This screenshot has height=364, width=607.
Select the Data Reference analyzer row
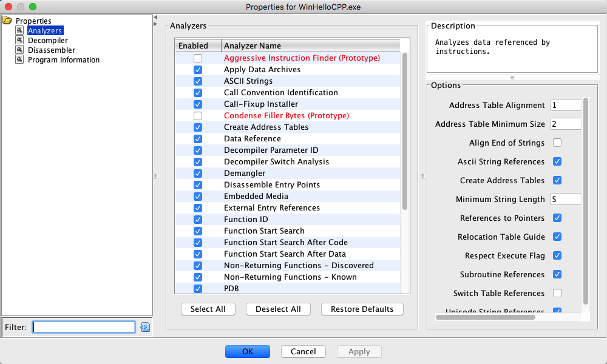[252, 139]
